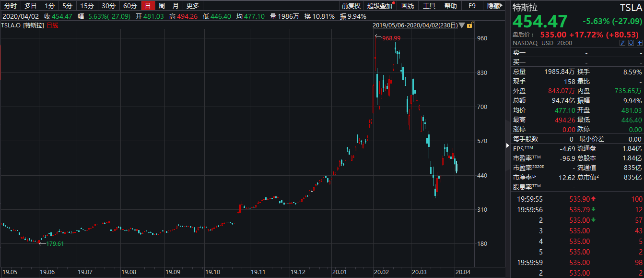This screenshot has width=644, height=278.
Task: Open the date range dropdown triangle
Action: (x=461, y=25)
